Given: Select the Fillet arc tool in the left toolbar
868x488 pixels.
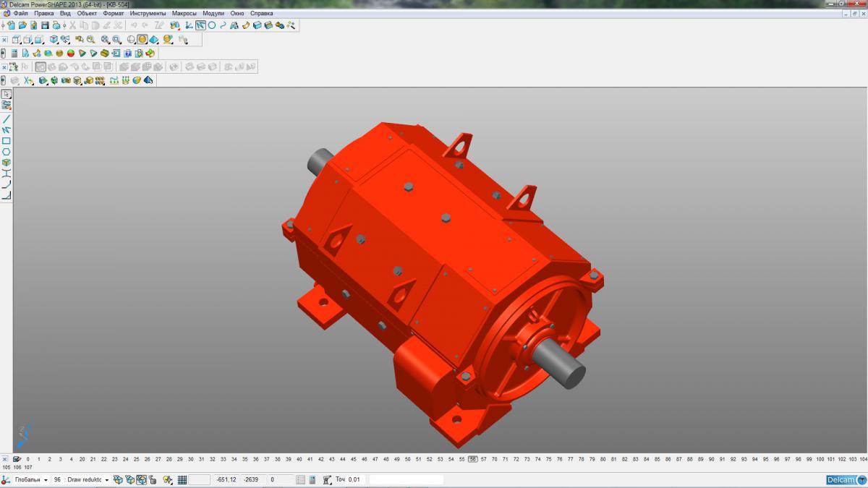Looking at the screenshot, I should [x=7, y=184].
